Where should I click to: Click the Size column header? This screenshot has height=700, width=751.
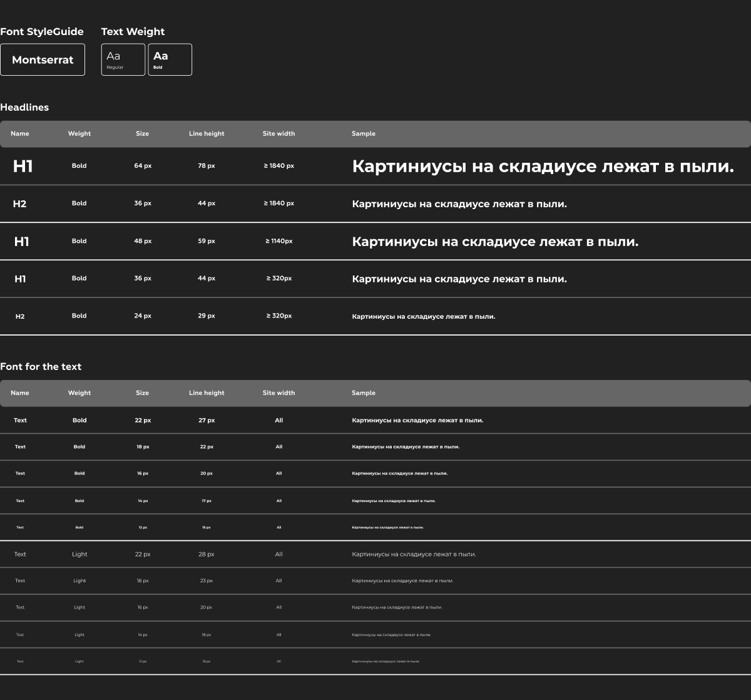[x=142, y=133]
